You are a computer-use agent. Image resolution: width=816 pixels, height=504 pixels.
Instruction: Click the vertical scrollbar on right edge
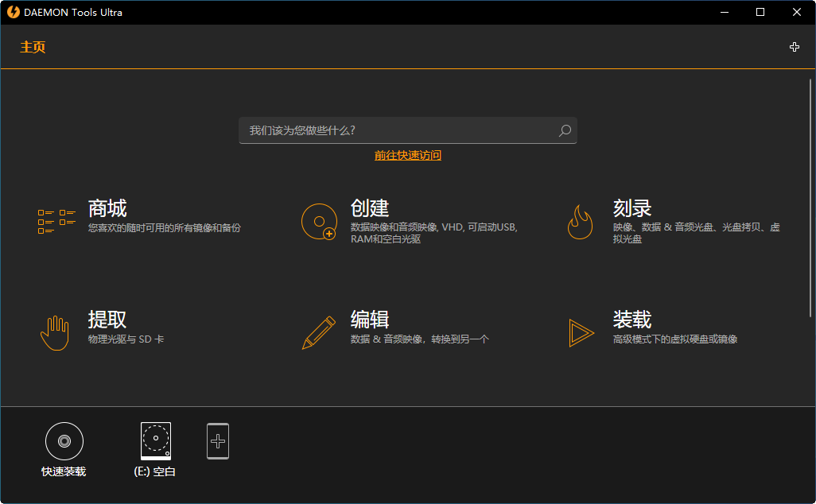(x=810, y=198)
